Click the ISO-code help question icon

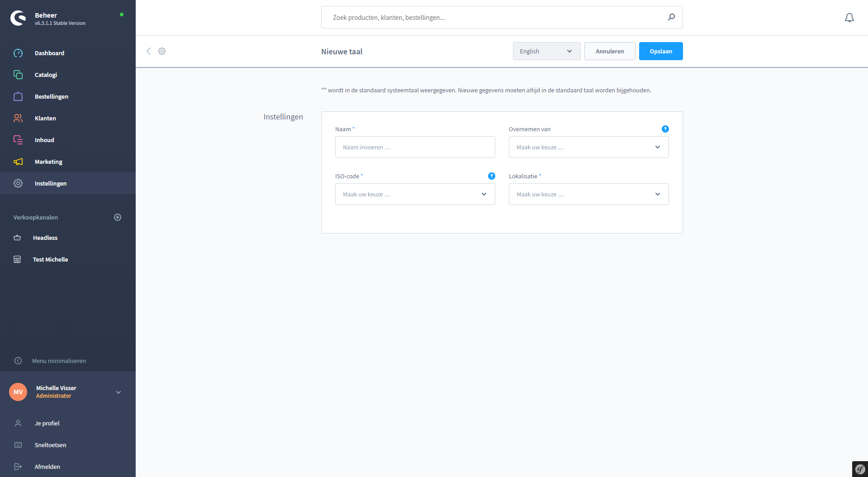click(x=491, y=176)
